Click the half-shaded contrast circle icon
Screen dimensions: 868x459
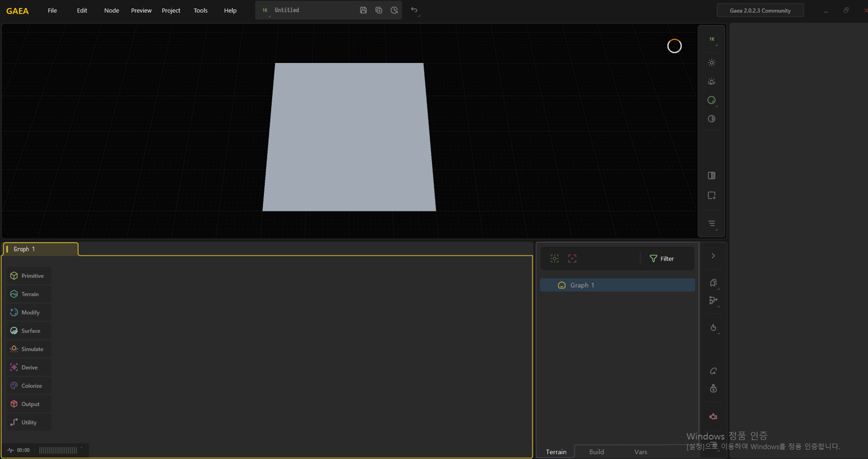pyautogui.click(x=711, y=119)
